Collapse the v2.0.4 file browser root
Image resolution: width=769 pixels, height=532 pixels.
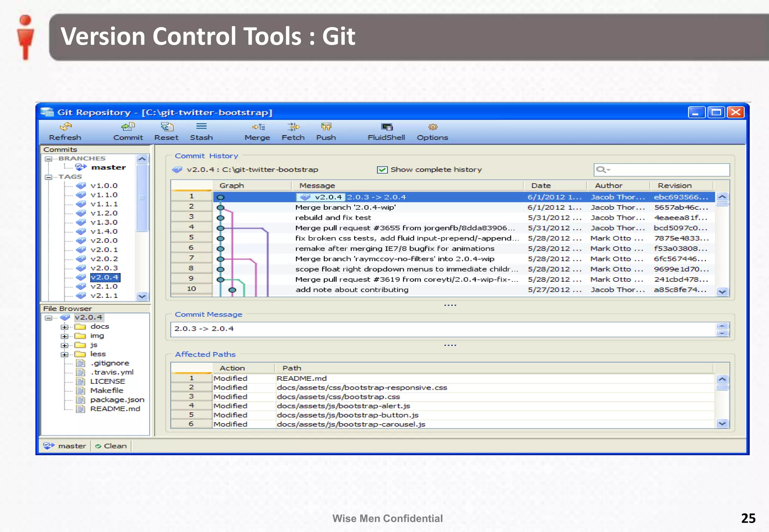(48, 318)
